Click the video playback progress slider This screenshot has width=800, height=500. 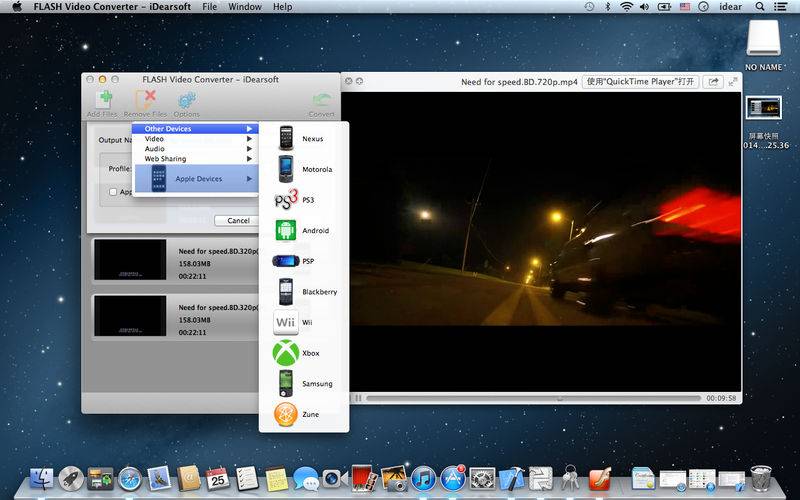click(x=530, y=398)
